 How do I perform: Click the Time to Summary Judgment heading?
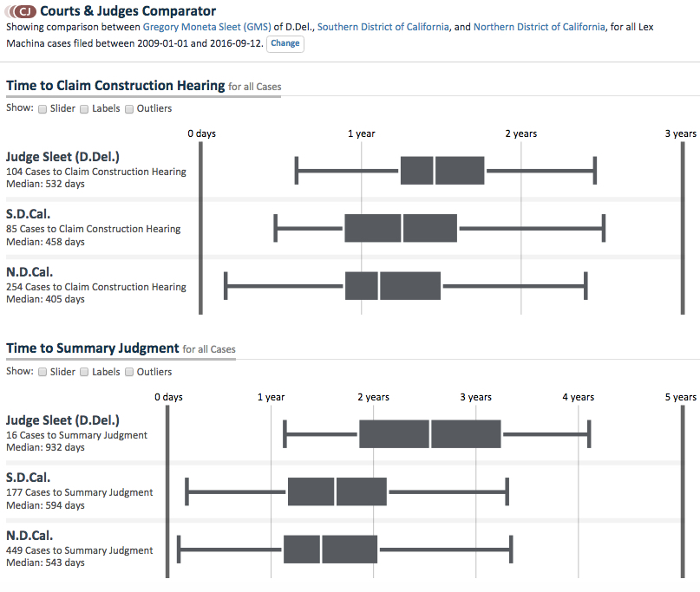coord(93,348)
